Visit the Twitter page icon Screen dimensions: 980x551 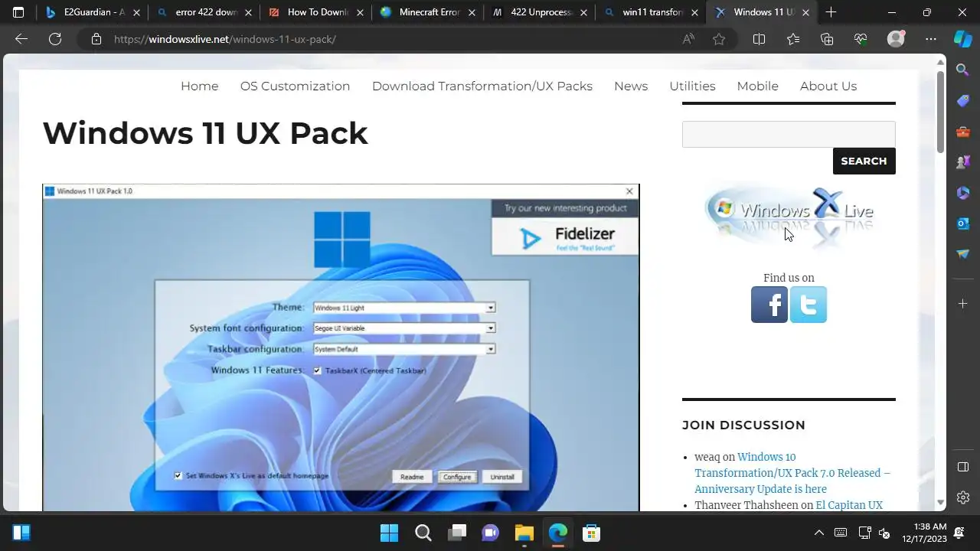[x=808, y=305]
